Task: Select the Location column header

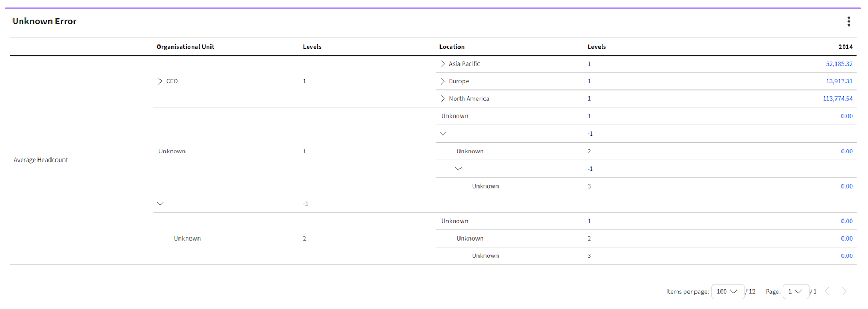Action: [x=452, y=47]
